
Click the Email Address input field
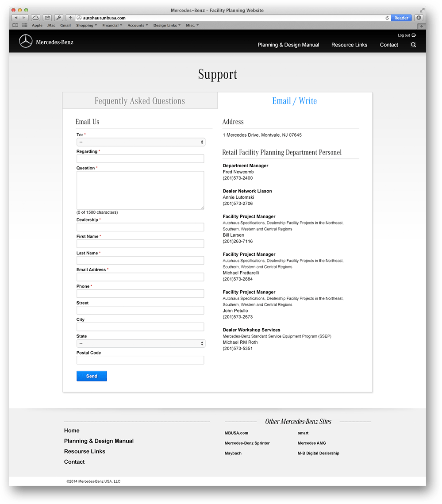(140, 277)
